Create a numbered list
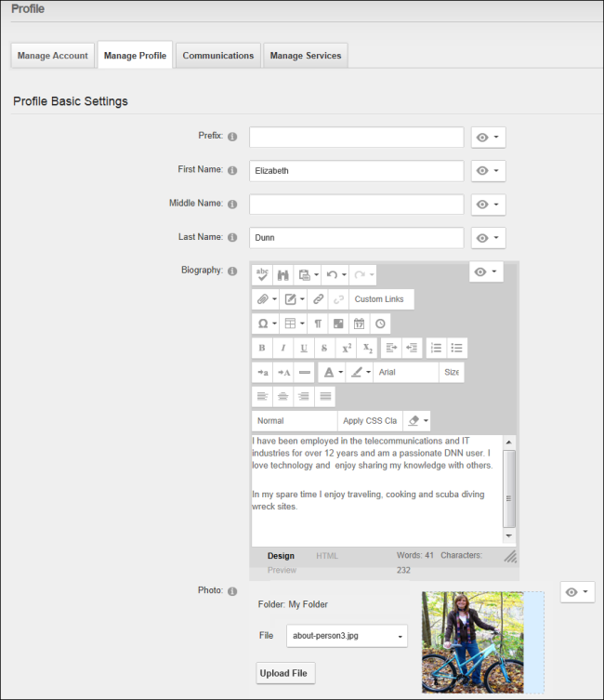This screenshot has height=700, width=604. (436, 348)
